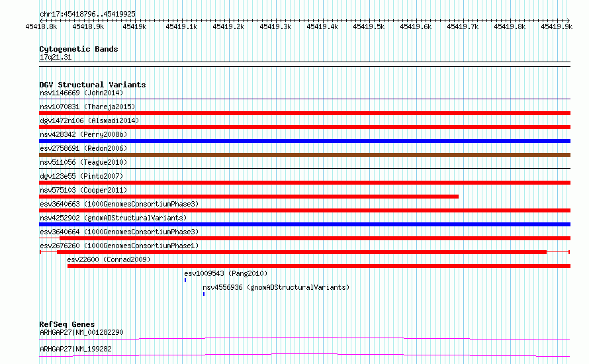Select variant esv2758691 (Redon2006) label

click(x=83, y=148)
